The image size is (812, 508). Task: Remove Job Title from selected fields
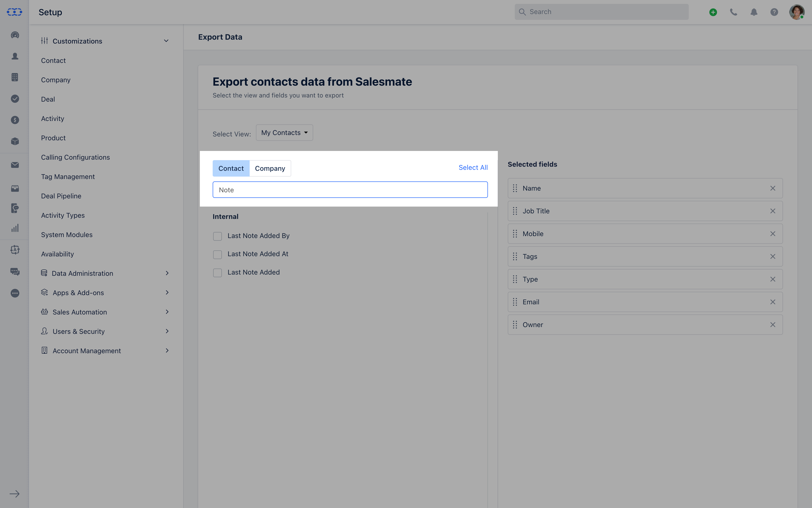773,211
